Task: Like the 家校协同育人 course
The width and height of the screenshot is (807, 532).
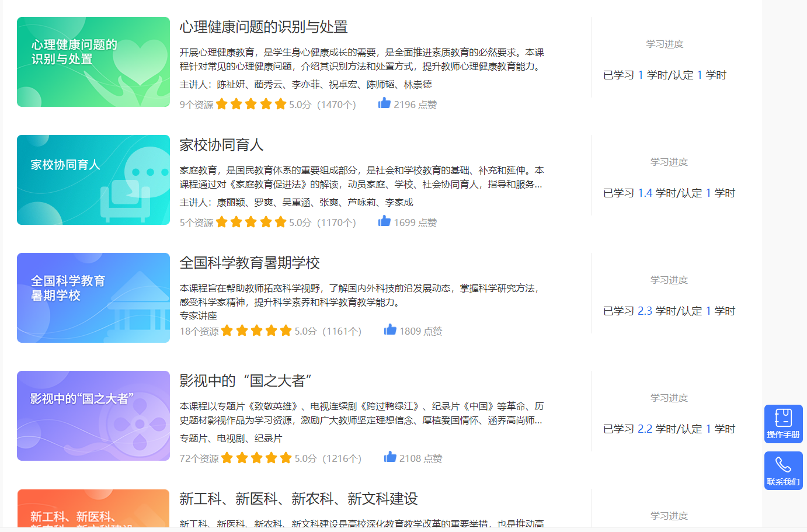Action: [384, 221]
